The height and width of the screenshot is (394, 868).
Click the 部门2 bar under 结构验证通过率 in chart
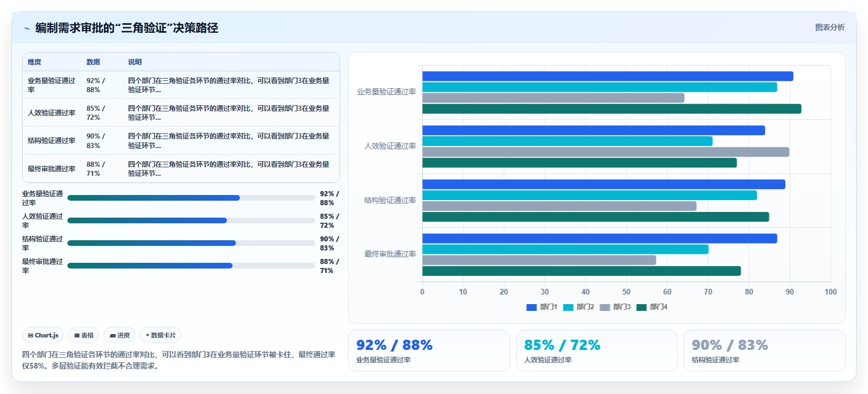click(x=590, y=195)
